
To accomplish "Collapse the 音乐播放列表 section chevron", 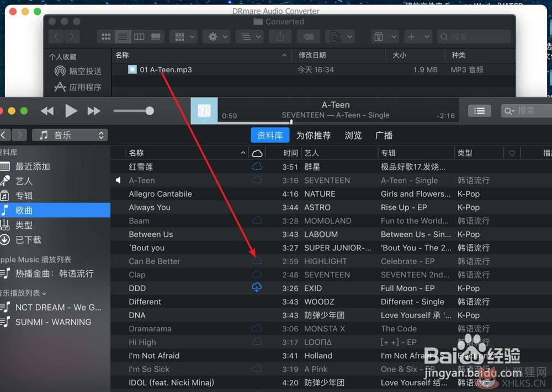I will (x=44, y=293).
